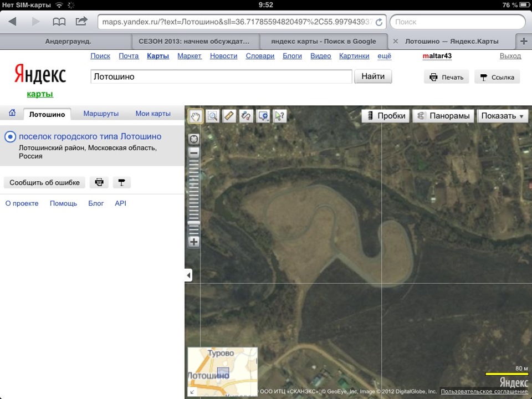
Task: Zoom in with the plus button
Action: (194, 242)
